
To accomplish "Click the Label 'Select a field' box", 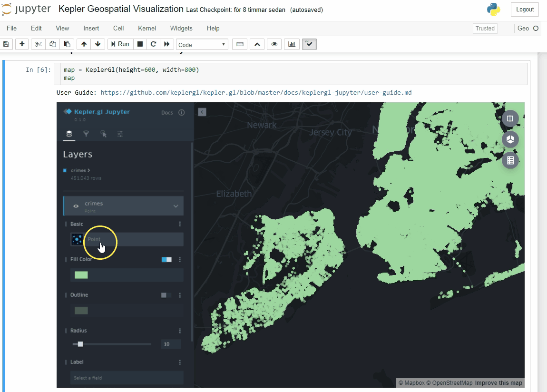I will coord(127,378).
